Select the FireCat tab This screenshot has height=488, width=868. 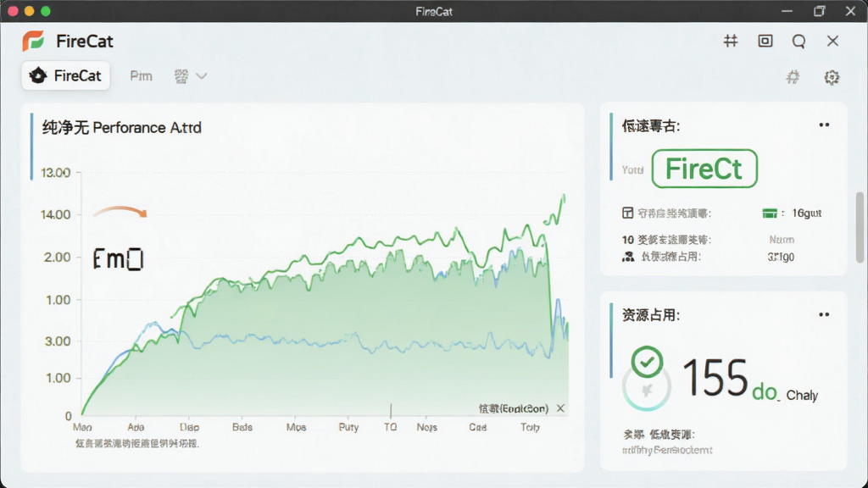[x=66, y=75]
